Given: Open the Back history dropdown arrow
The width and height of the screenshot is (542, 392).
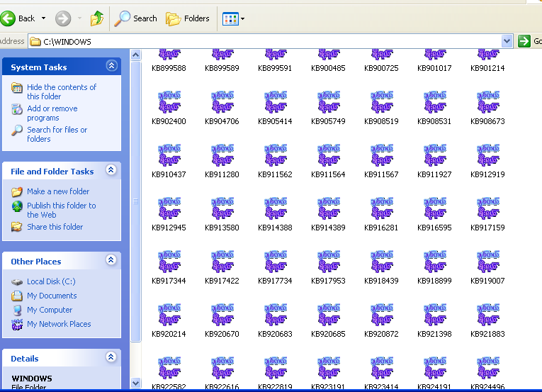Looking at the screenshot, I should pos(43,18).
